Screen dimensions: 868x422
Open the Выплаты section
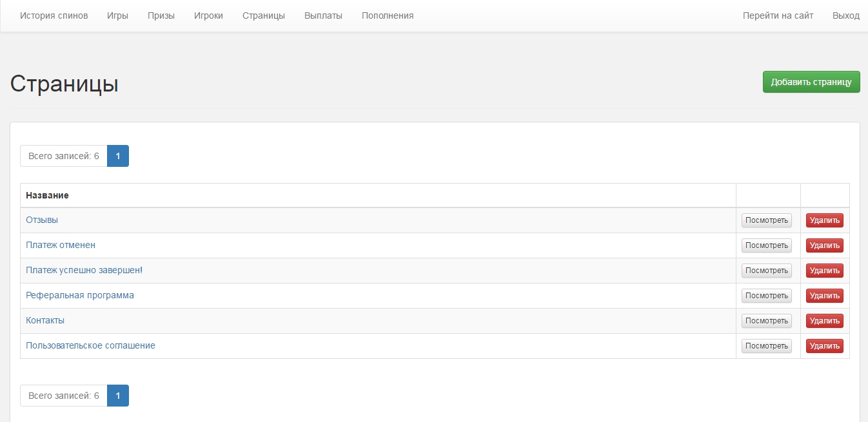point(323,15)
